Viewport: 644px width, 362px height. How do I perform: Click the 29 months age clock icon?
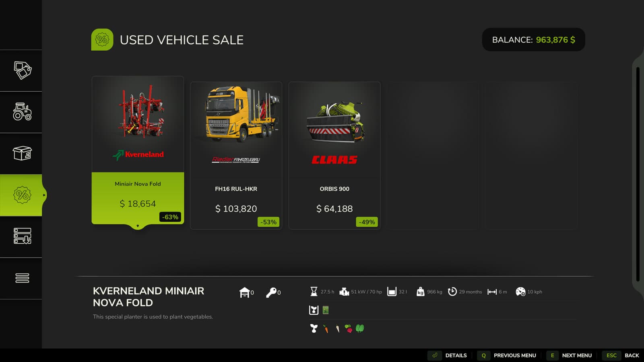(x=452, y=292)
